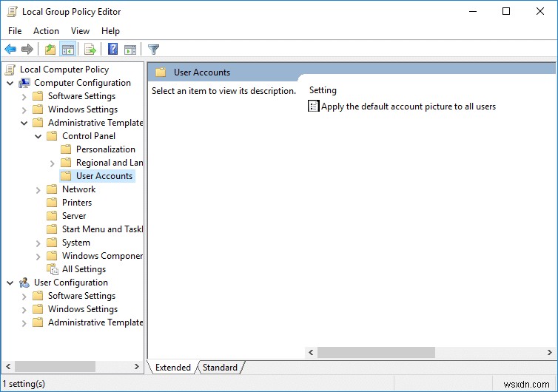The height and width of the screenshot is (392, 558).
Task: Expand the System folder chevron
Action: tap(38, 243)
